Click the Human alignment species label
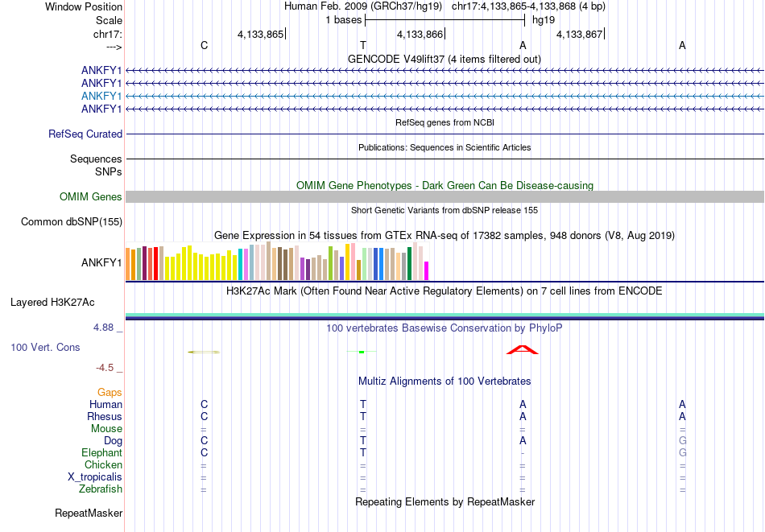This screenshot has width=765, height=532. click(105, 404)
